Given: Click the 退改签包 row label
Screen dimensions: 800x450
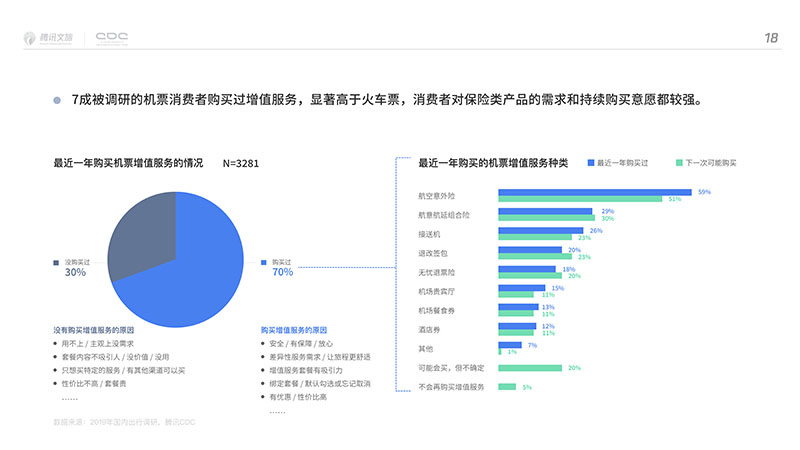Looking at the screenshot, I should [x=433, y=254].
